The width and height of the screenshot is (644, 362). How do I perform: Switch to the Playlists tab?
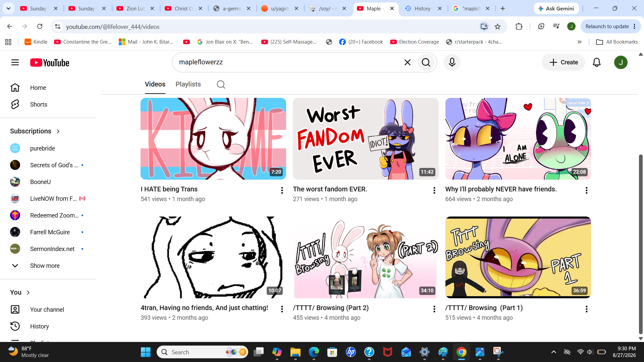188,84
